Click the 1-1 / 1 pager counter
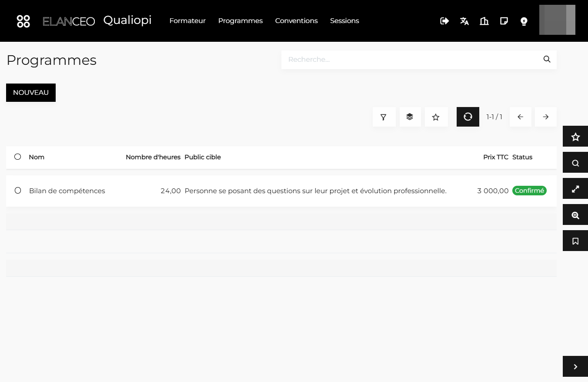 (x=494, y=117)
